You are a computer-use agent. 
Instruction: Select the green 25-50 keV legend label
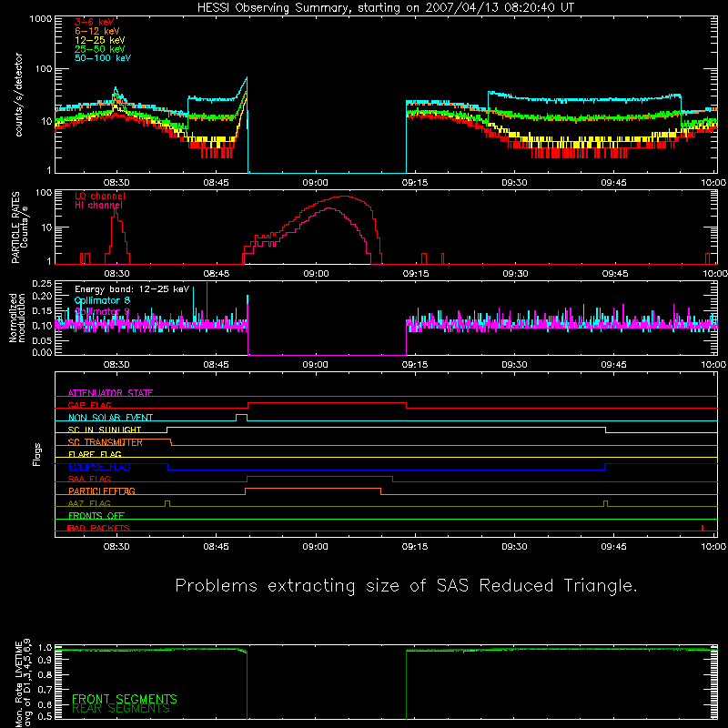(99, 49)
